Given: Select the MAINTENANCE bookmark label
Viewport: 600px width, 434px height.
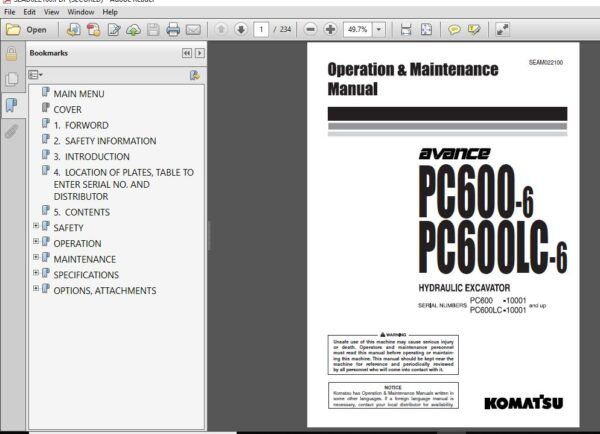Looking at the screenshot, I should [x=85, y=259].
